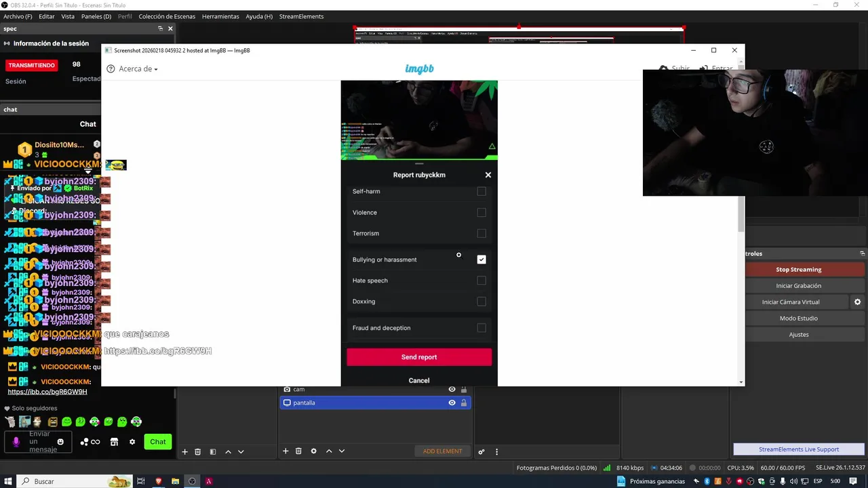Open the shop icon below chat

[x=114, y=442]
